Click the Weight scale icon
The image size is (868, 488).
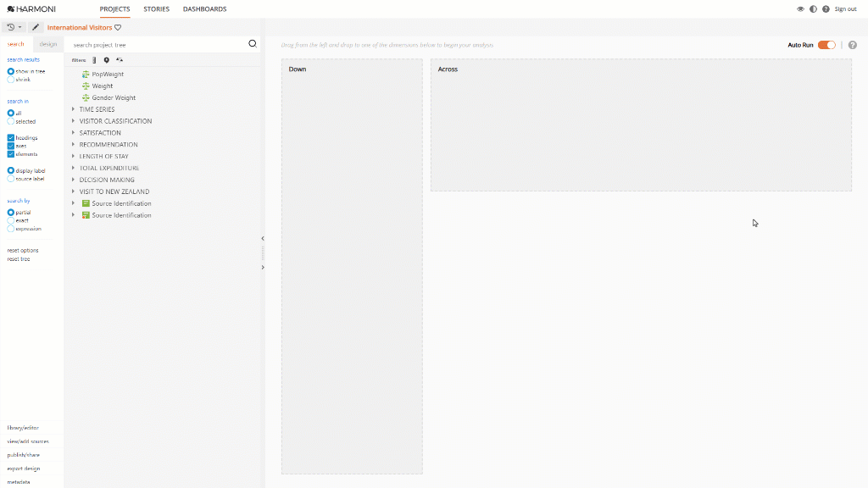click(x=86, y=86)
